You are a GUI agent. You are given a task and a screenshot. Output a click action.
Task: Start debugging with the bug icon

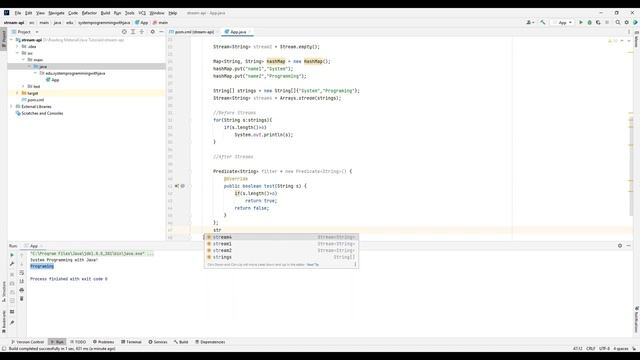tap(589, 22)
